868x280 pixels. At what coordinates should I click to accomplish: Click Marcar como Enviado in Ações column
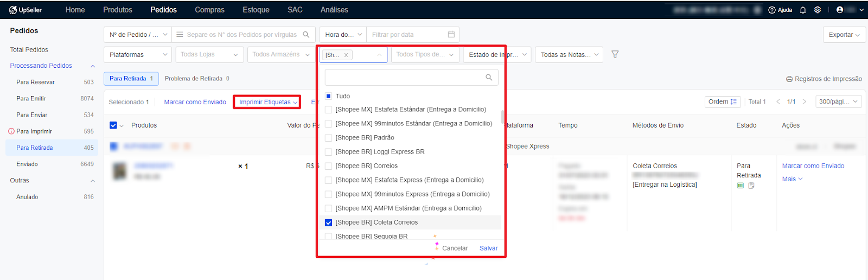tap(813, 166)
